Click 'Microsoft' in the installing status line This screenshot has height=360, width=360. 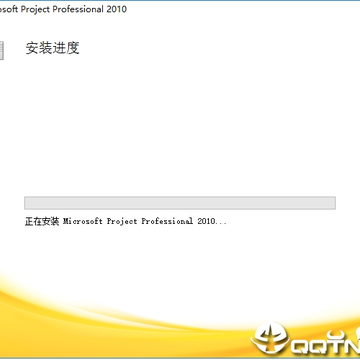click(83, 221)
